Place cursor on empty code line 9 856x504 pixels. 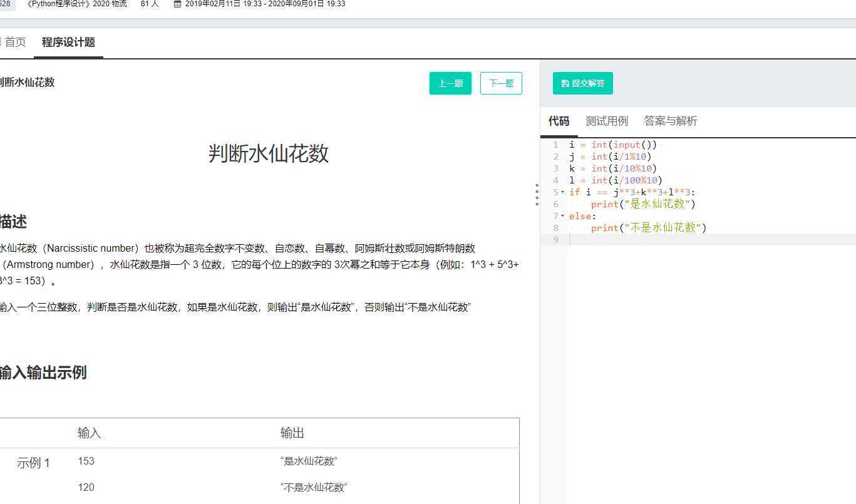point(689,240)
